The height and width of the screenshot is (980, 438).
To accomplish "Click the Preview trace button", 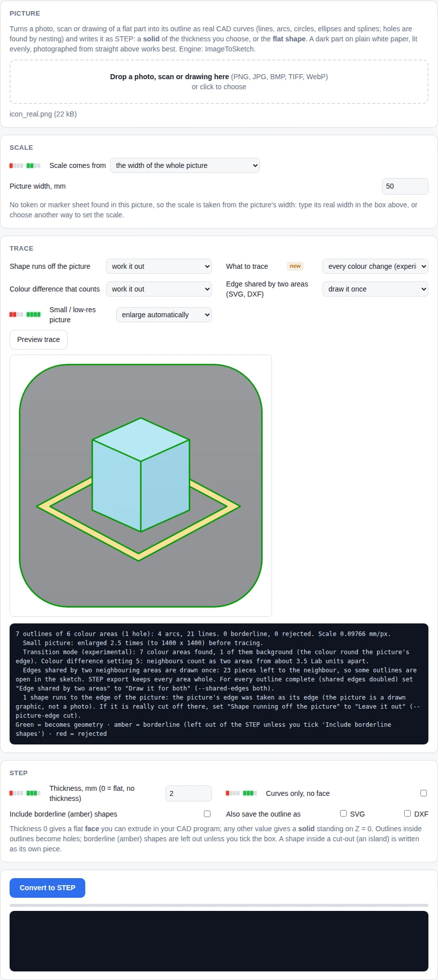I will (x=38, y=339).
